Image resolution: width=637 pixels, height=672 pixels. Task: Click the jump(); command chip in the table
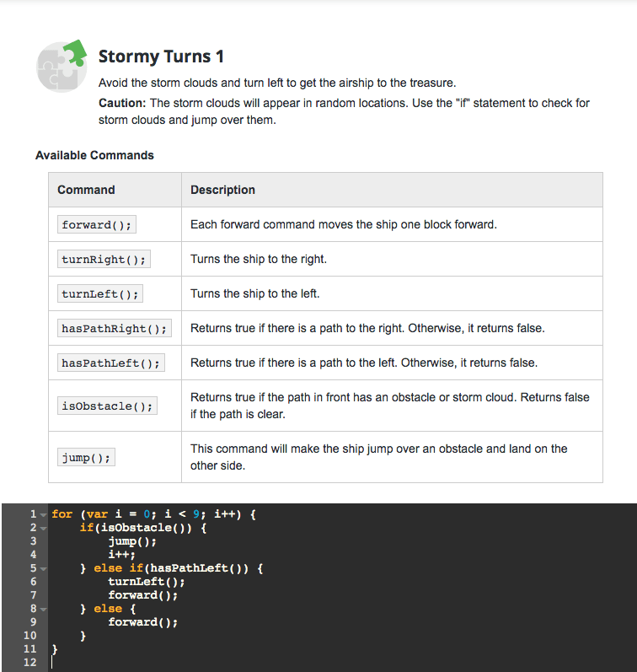coord(86,458)
